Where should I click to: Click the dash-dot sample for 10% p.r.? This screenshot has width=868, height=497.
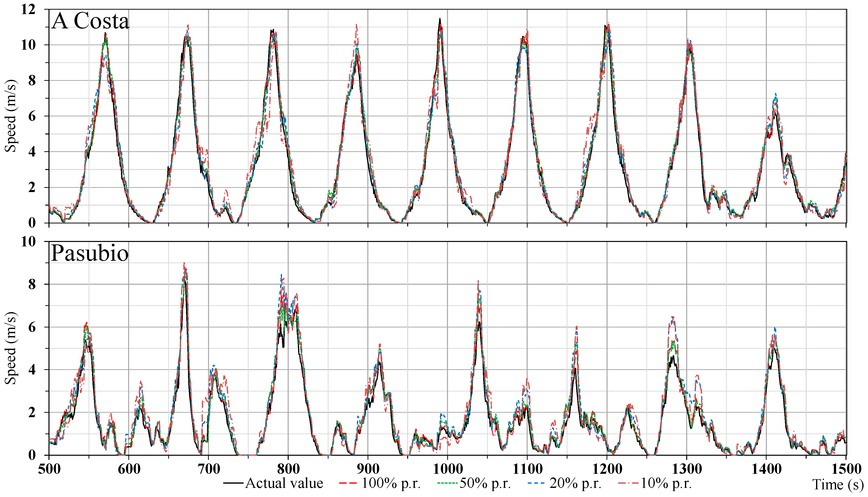629,483
